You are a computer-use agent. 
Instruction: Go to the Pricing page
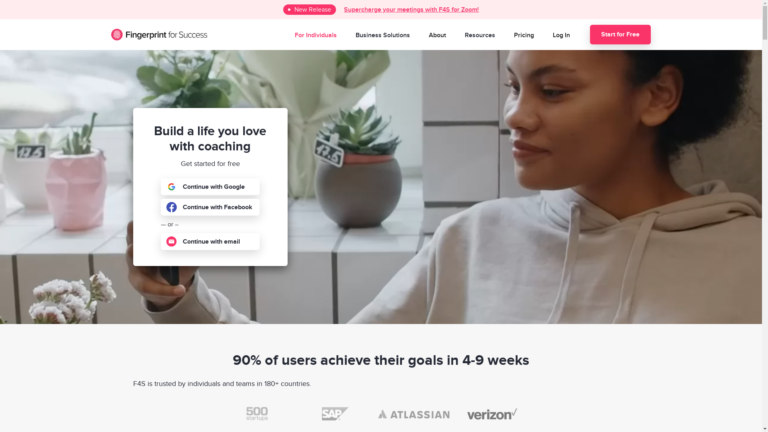coord(524,35)
